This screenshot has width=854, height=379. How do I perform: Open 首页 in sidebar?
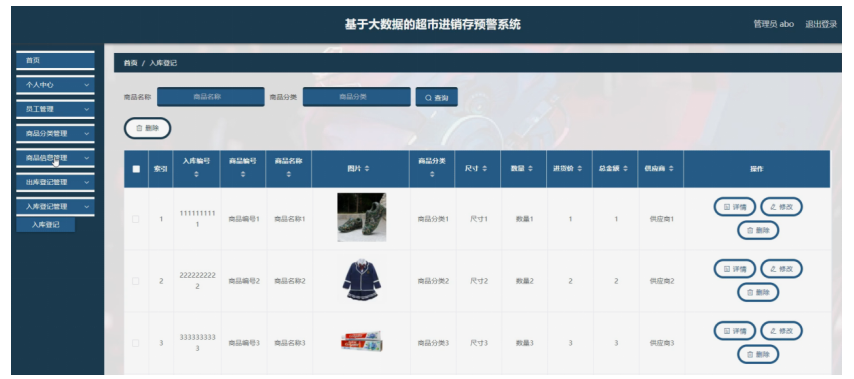coord(55,60)
